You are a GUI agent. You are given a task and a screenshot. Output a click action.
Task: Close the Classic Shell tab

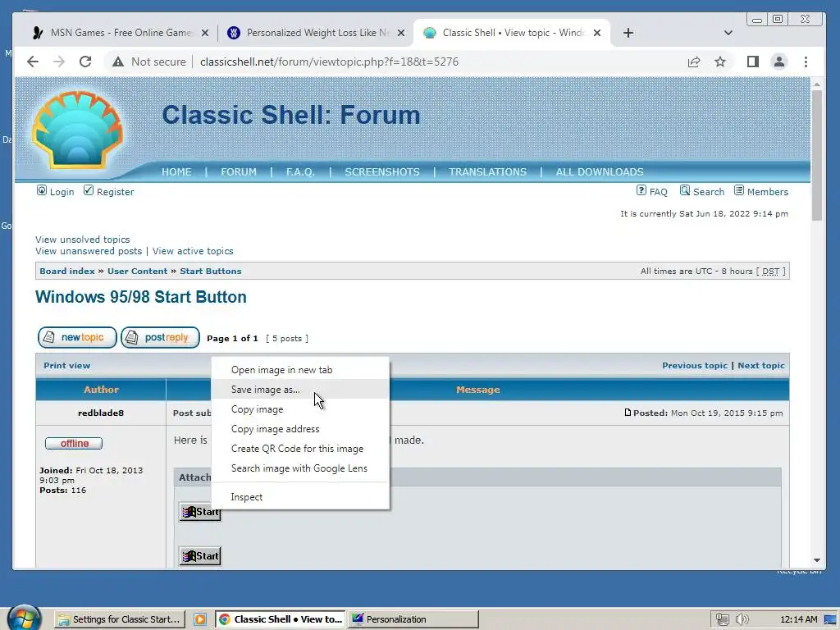pos(597,33)
